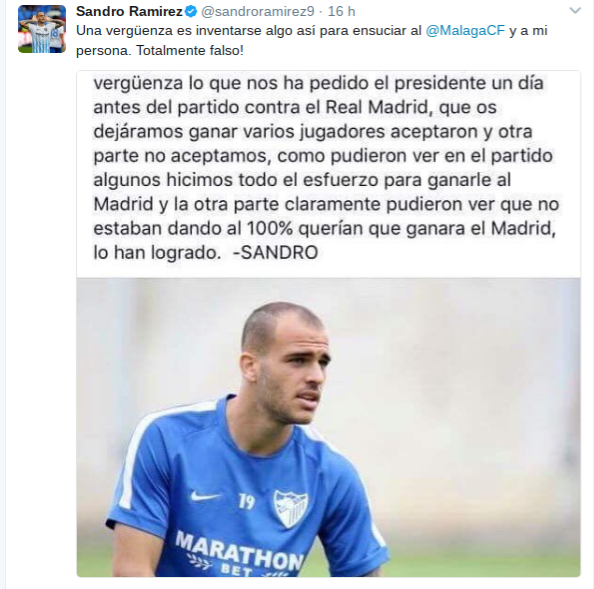Click the number 19 on the shirt
Screen dimensions: 594x589
click(246, 502)
